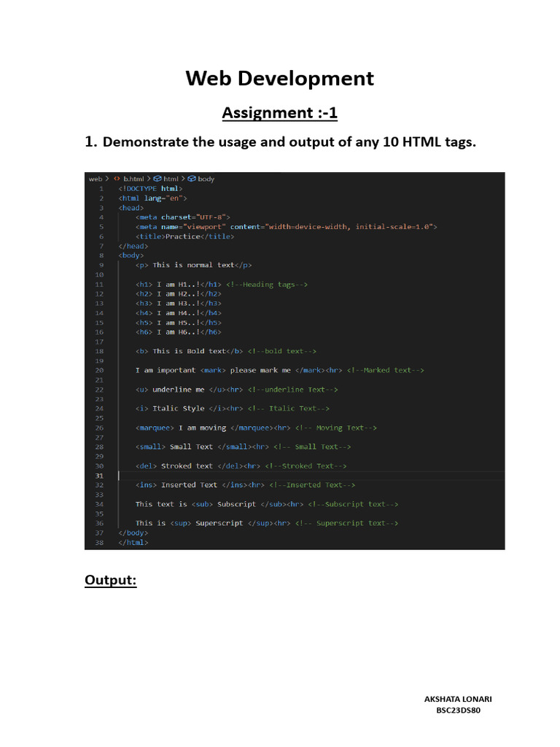Image resolution: width=560 pixels, height=747 pixels.
Task: Click the h1 'I am H1..!' line
Action: [179, 285]
